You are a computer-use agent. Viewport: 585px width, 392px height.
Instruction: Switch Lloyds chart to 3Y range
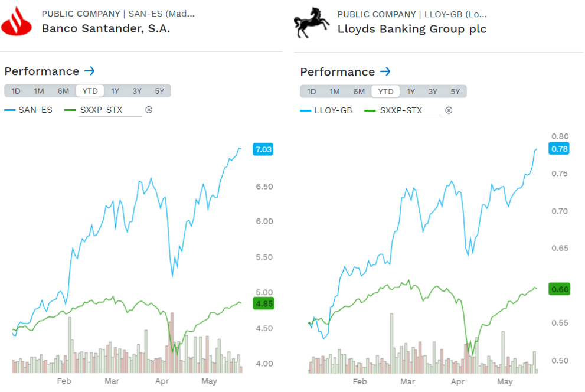coord(433,92)
